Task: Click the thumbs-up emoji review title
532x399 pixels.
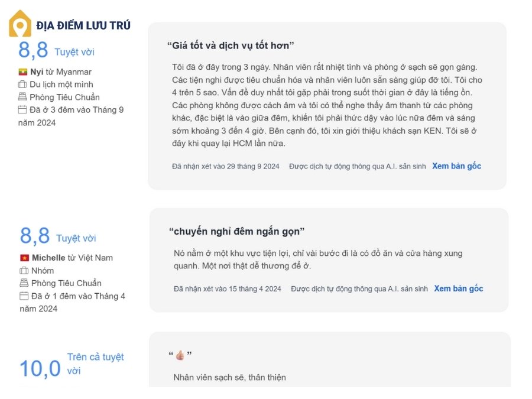Action: coord(180,355)
